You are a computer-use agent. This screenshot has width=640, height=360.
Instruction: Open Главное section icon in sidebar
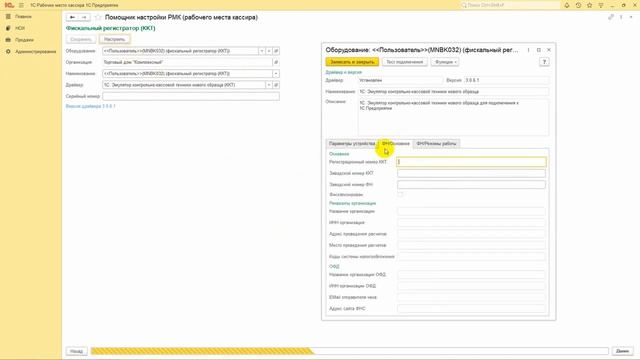[x=8, y=17]
